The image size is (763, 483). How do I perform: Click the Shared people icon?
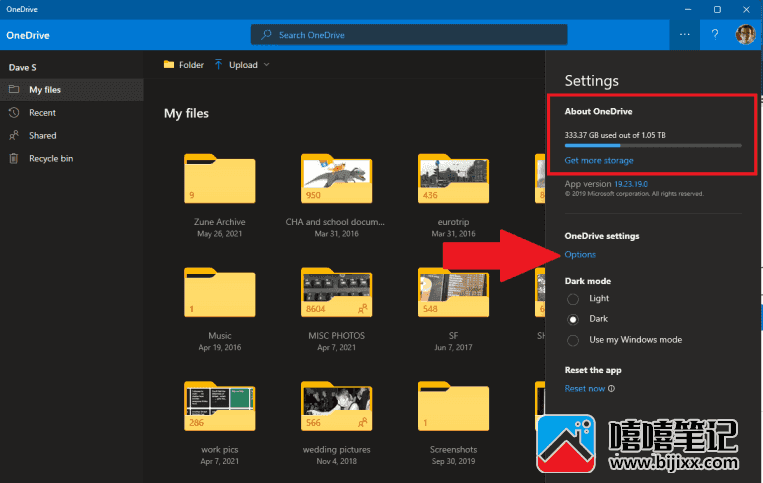coord(14,135)
